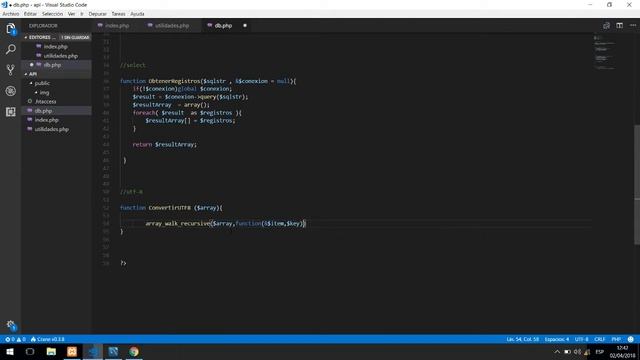Change indentation via Espacios: 4
The image size is (640, 360).
coord(557,339)
